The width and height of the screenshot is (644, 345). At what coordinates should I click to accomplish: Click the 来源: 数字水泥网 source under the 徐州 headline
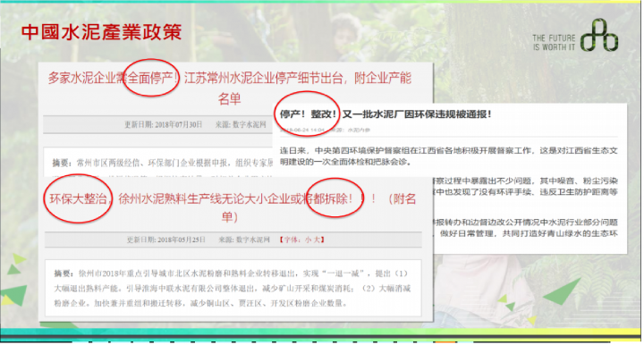(x=244, y=240)
